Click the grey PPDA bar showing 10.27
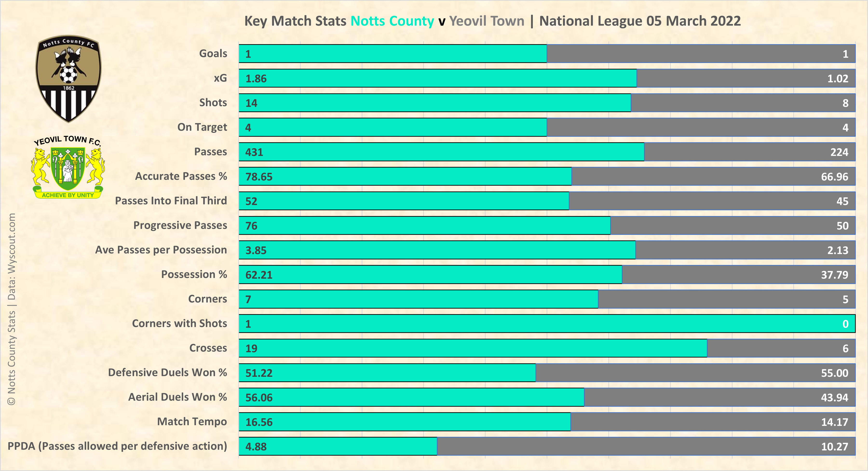The width and height of the screenshot is (868, 471). (646, 446)
